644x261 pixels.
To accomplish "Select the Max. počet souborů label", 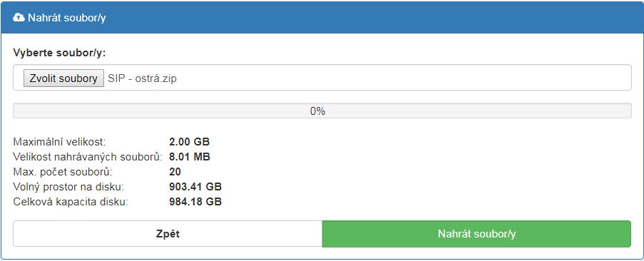I will tap(63, 172).
